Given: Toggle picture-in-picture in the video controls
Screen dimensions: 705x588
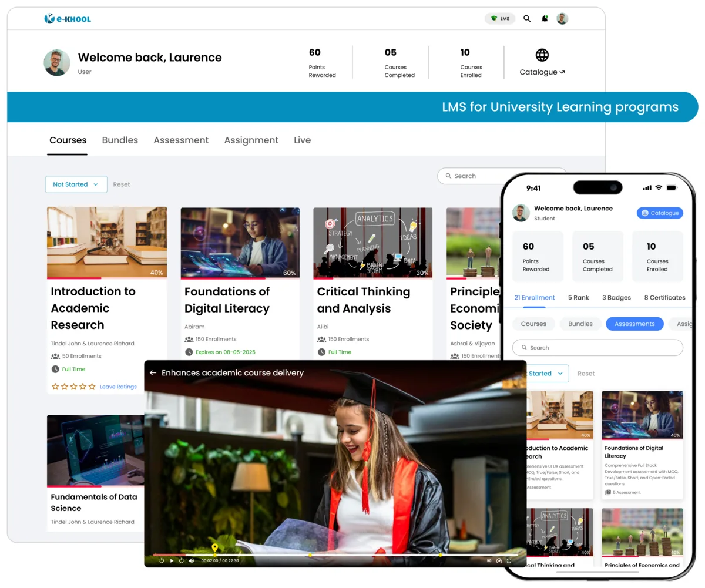Looking at the screenshot, I should tap(499, 561).
